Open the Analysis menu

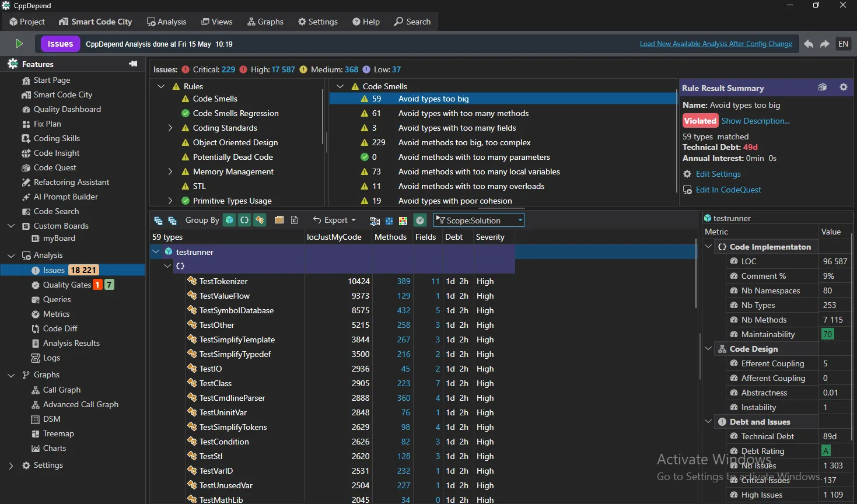point(166,22)
